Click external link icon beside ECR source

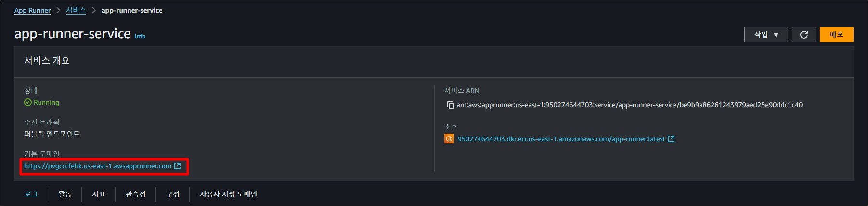click(x=671, y=139)
